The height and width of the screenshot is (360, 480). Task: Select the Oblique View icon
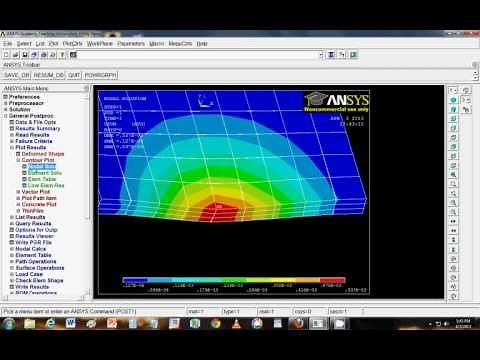point(453,109)
